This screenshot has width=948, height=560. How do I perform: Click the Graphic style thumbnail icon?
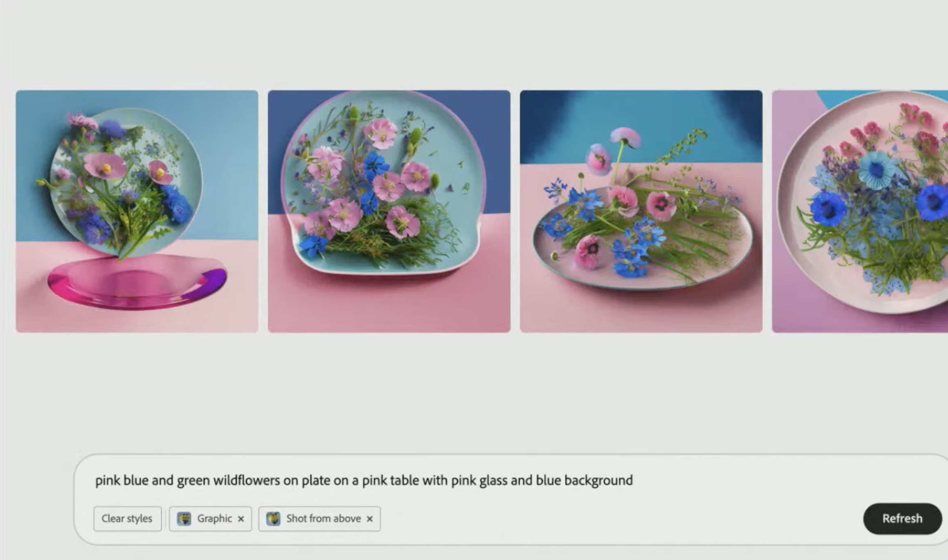tap(184, 519)
